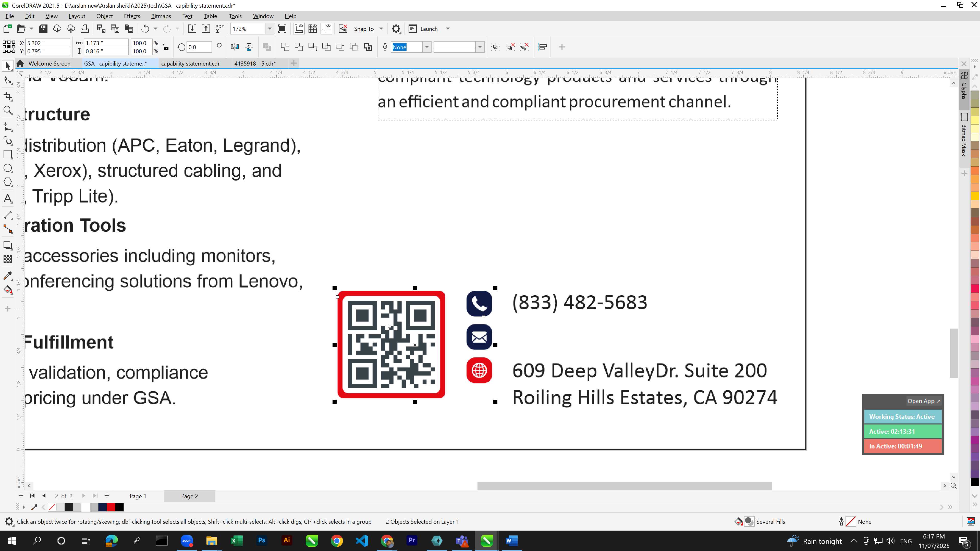Click the Undo icon

pyautogui.click(x=145, y=29)
